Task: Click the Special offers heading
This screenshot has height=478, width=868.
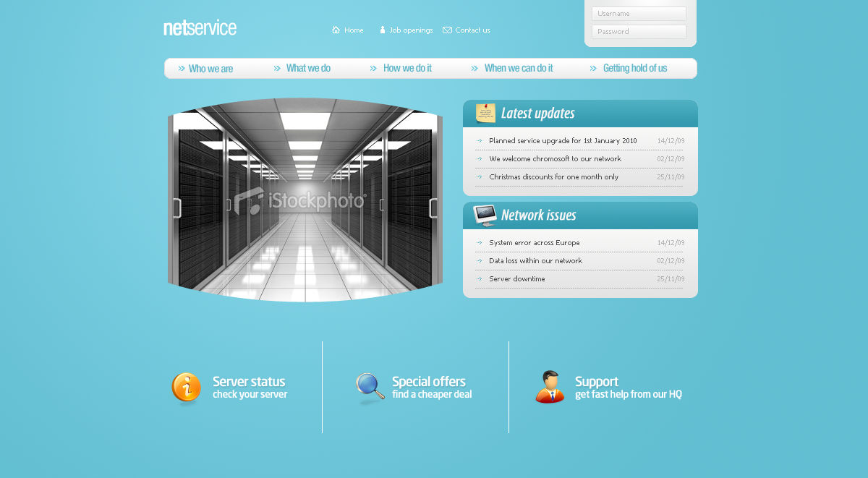Action: pos(428,382)
